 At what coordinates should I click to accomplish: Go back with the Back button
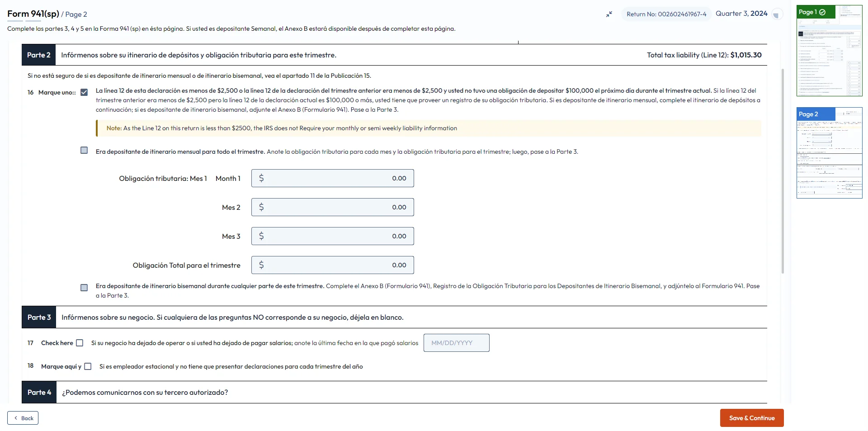pyautogui.click(x=23, y=418)
